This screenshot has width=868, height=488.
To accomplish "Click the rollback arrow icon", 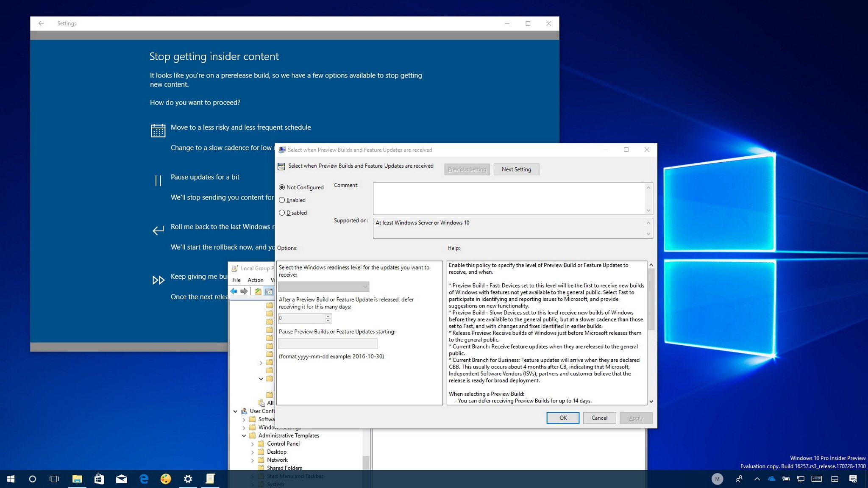I will (x=158, y=230).
